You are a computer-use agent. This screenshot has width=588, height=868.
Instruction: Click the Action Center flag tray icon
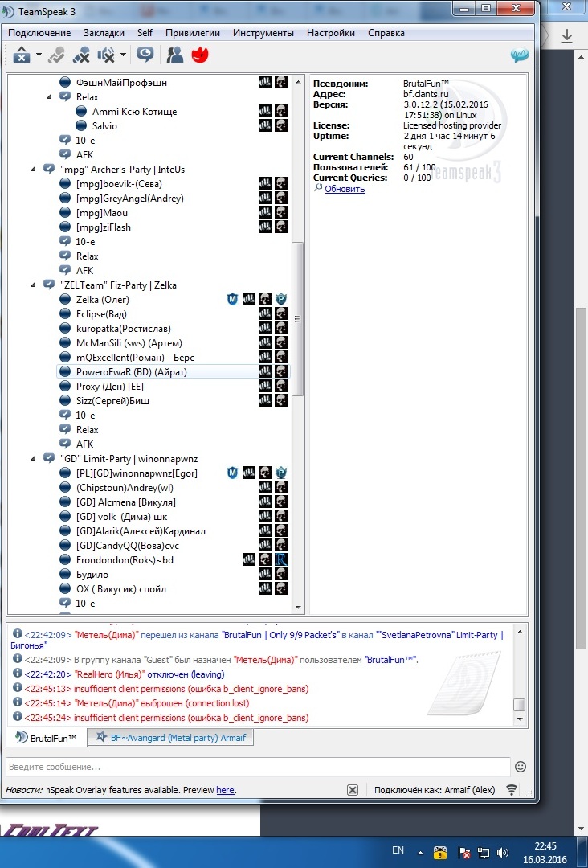[x=463, y=853]
